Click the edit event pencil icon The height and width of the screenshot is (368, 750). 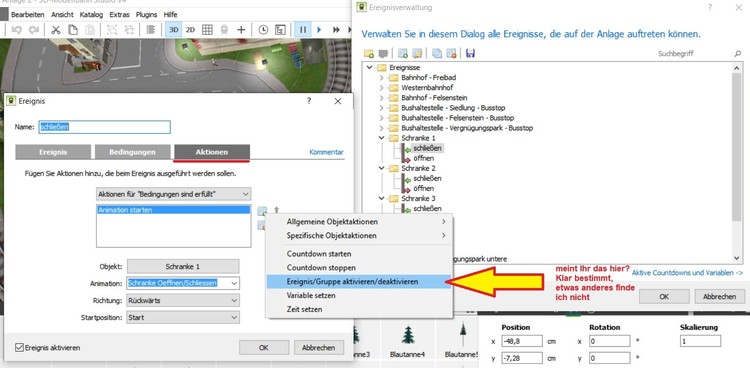[x=417, y=53]
